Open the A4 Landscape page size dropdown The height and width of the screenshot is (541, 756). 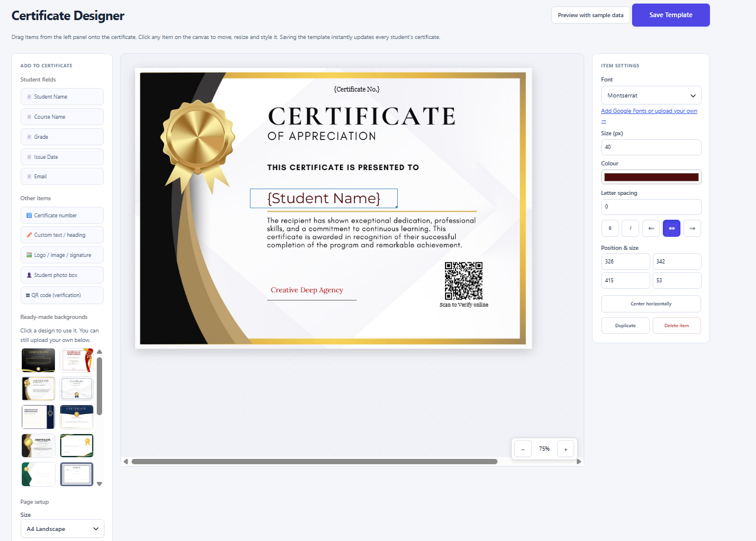pyautogui.click(x=62, y=529)
